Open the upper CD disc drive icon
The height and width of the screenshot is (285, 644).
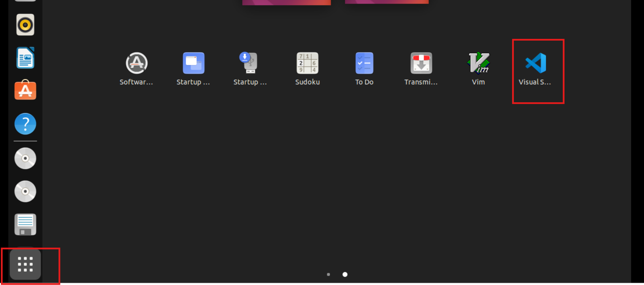pyautogui.click(x=25, y=158)
